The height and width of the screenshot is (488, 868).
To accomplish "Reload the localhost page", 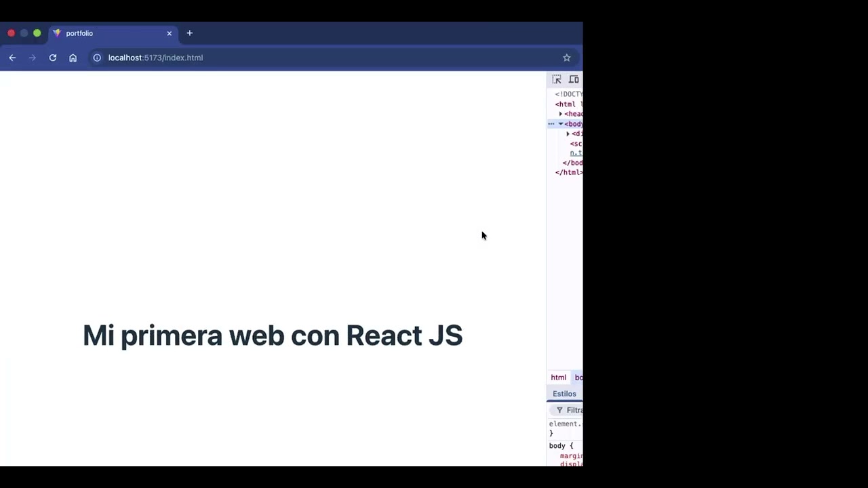I will coord(52,58).
